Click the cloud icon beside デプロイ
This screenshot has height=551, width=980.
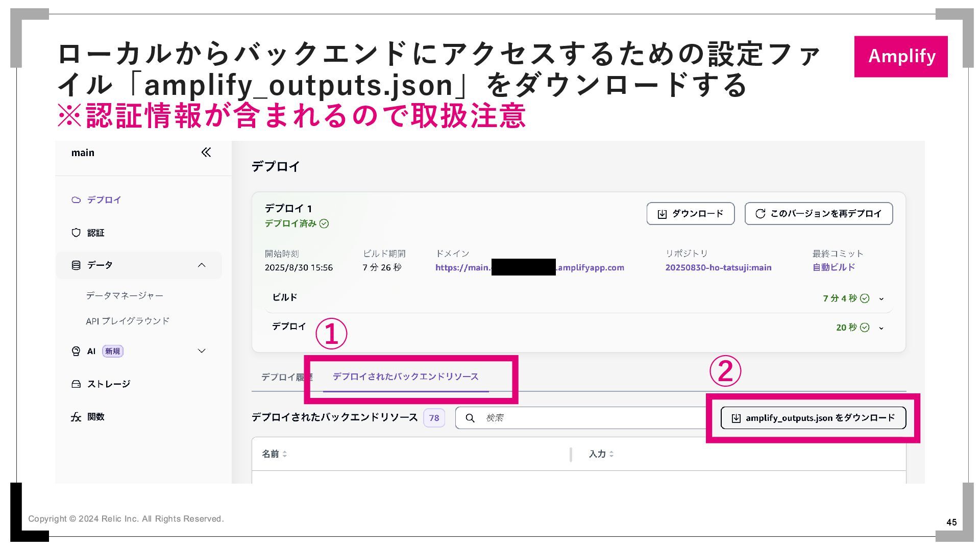[x=76, y=200]
